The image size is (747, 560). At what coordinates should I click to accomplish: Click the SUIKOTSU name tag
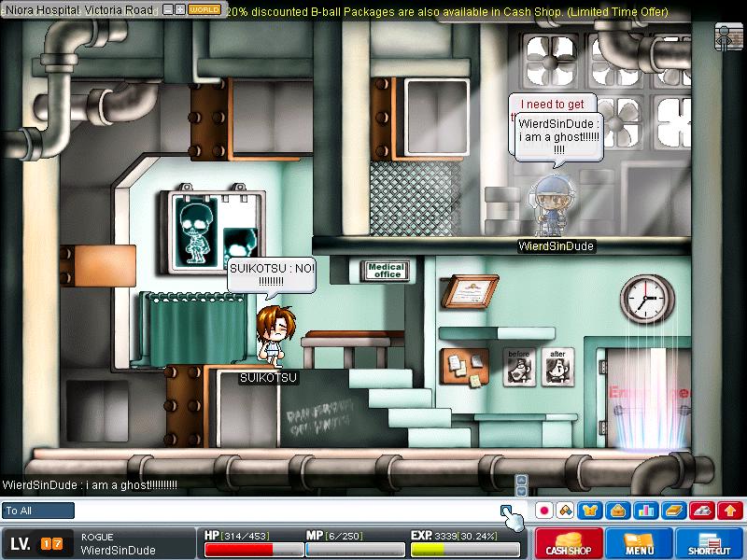269,378
